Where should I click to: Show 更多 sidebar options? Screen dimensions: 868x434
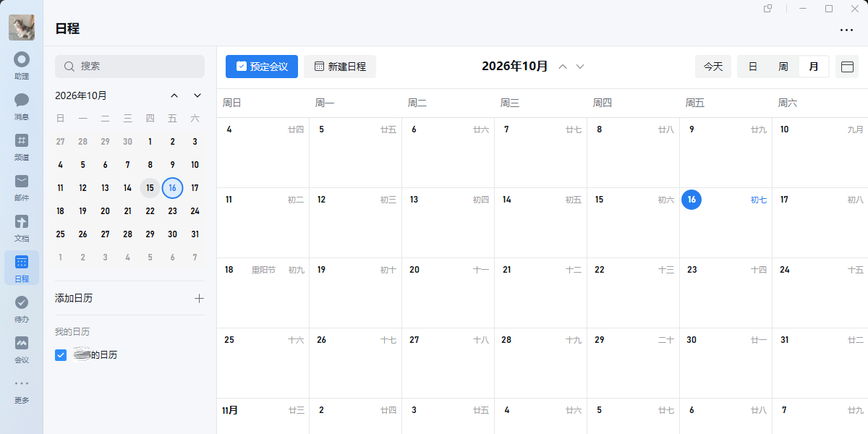point(22,389)
